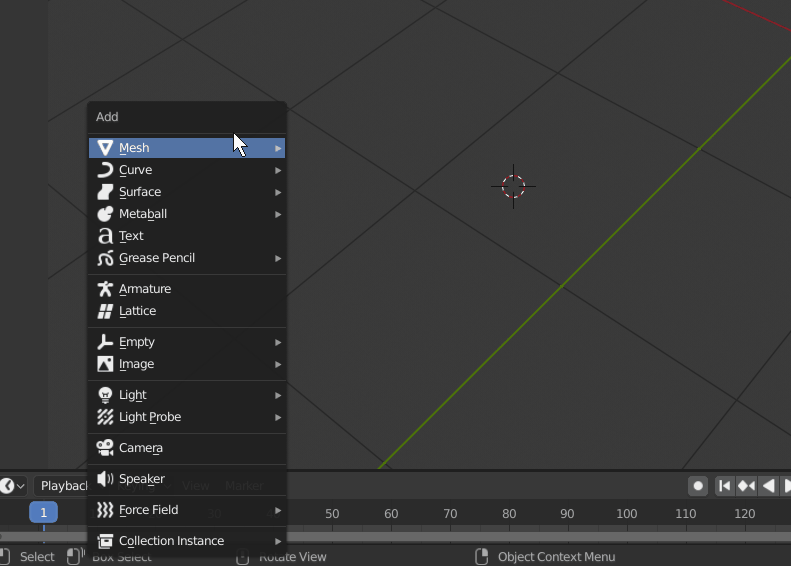Click the Image picture icon
This screenshot has width=791, height=566.
[x=105, y=364]
